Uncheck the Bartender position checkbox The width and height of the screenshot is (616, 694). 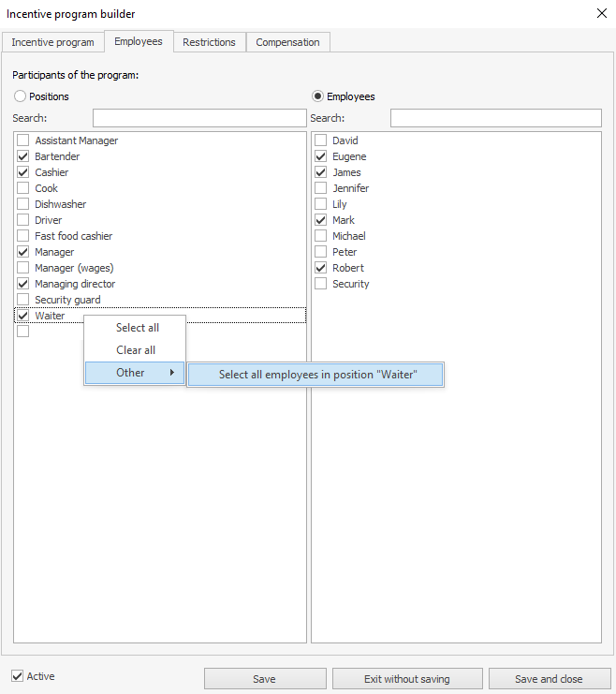23,156
